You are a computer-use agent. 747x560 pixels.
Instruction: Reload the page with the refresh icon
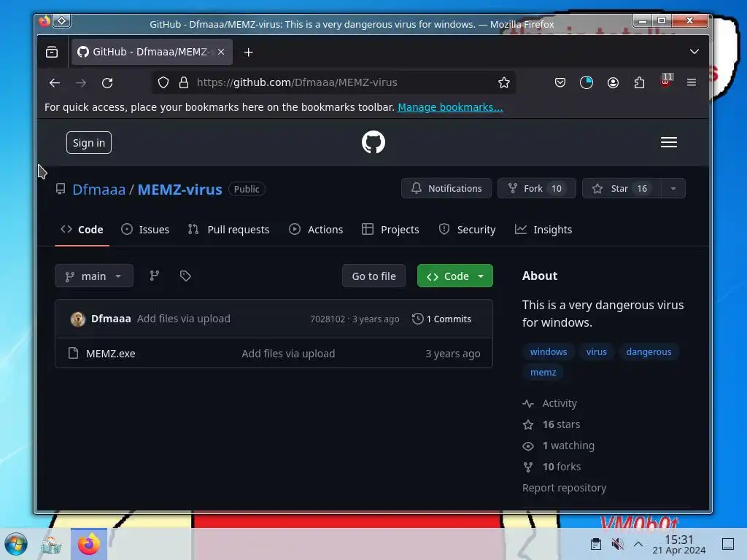click(107, 83)
